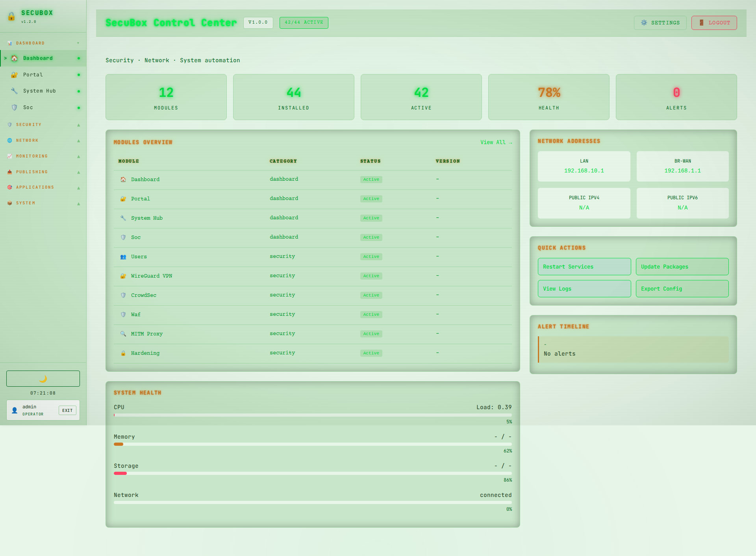Click the Hardening padlock icon in table

123,353
